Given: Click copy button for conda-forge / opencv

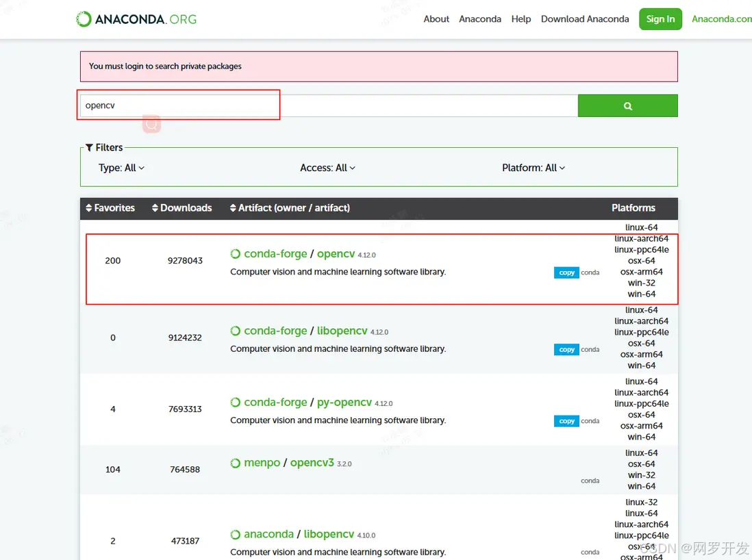Looking at the screenshot, I should (x=566, y=272).
